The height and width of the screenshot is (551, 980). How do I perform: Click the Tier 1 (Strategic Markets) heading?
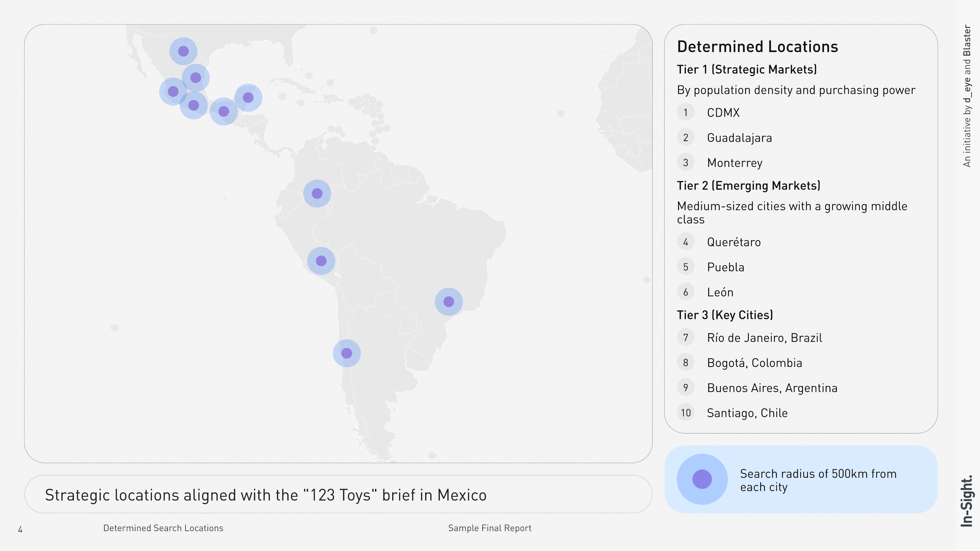pyautogui.click(x=747, y=70)
